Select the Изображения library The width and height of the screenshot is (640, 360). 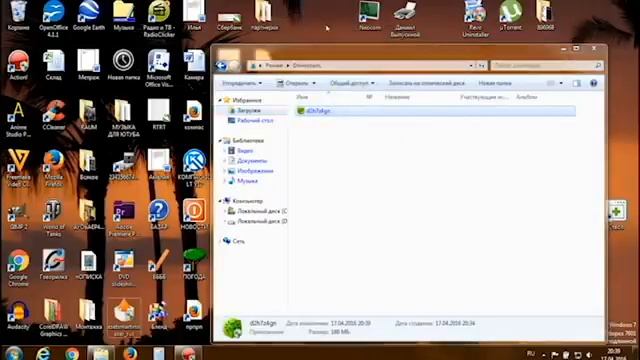[255, 171]
